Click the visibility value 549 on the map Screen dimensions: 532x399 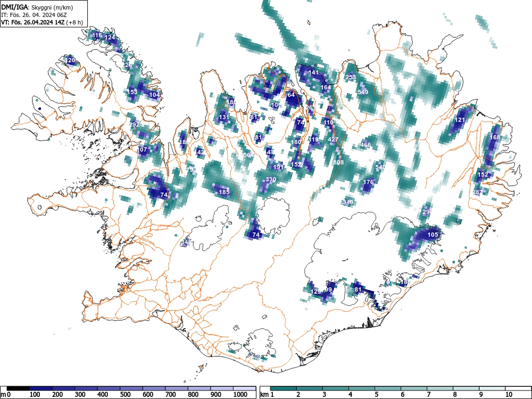coord(363,92)
